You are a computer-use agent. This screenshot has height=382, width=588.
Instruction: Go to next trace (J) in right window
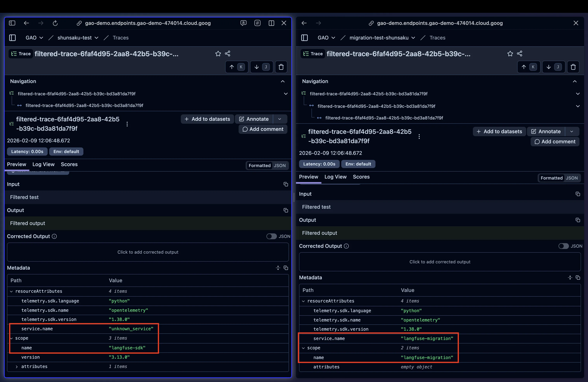point(554,67)
